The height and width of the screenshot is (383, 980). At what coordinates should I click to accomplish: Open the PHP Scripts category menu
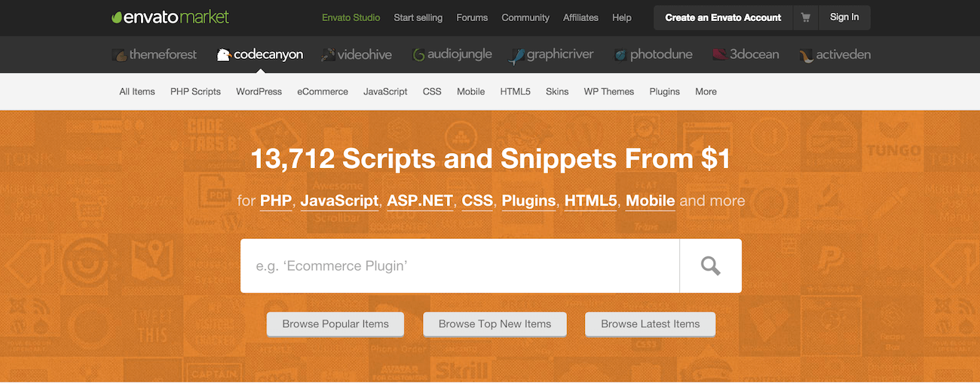195,91
